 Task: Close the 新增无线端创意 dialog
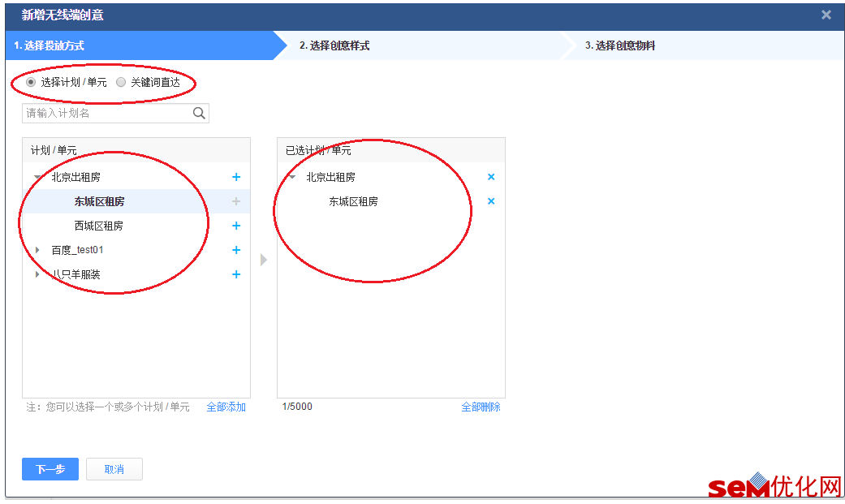[x=826, y=15]
